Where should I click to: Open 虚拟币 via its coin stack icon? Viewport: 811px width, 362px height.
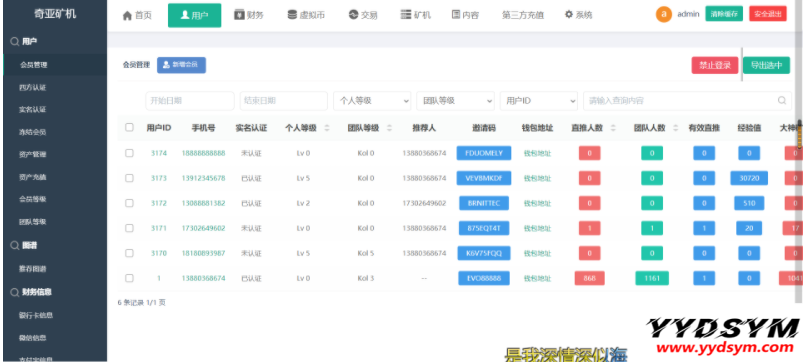click(293, 15)
